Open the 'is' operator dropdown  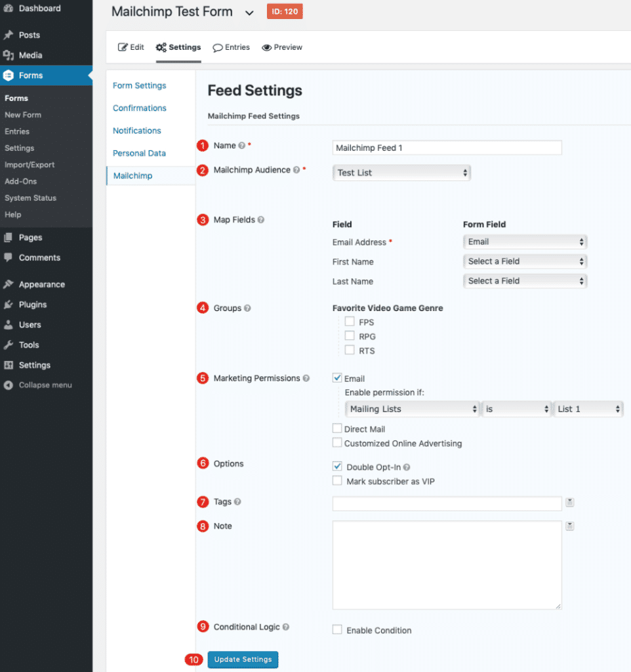click(x=516, y=409)
